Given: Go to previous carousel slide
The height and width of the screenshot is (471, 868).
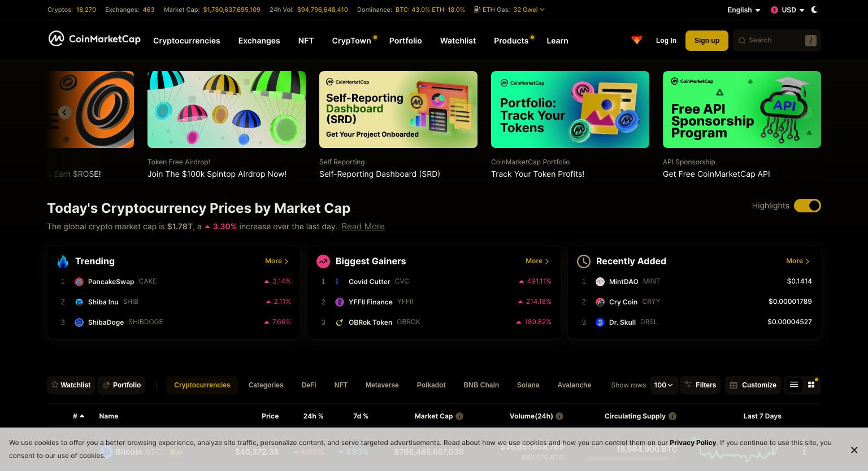Looking at the screenshot, I should click(x=64, y=112).
